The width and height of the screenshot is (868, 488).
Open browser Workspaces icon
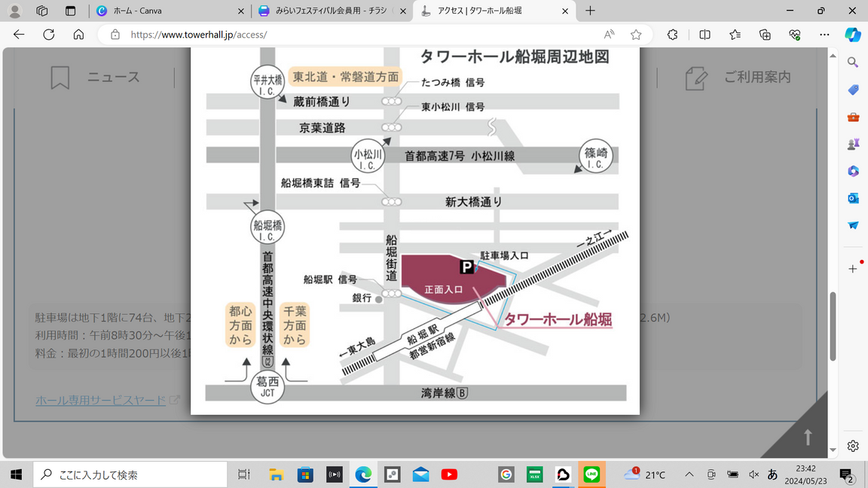(x=42, y=11)
